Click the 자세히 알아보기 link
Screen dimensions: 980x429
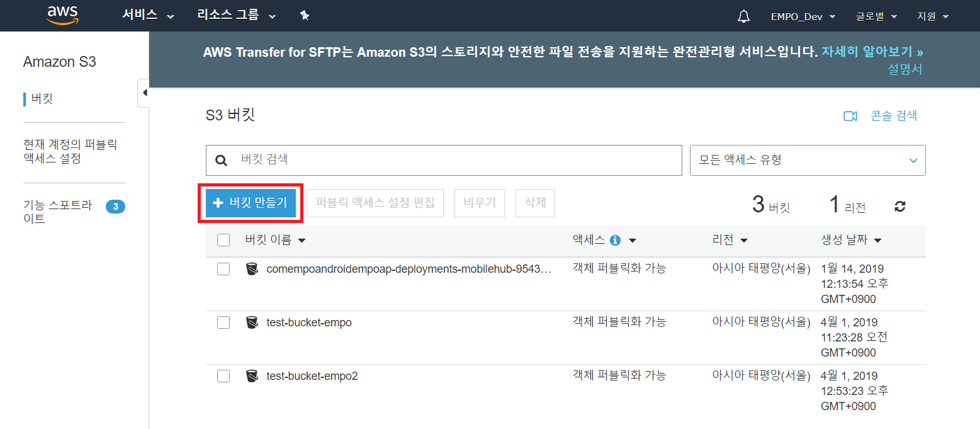[872, 52]
